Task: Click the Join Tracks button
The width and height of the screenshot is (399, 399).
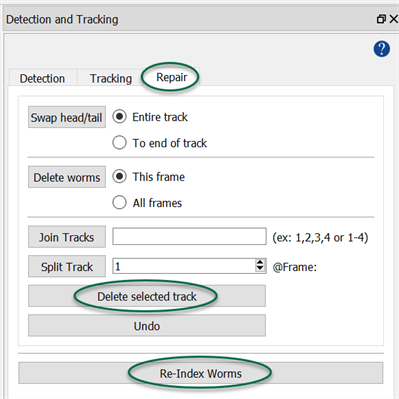Action: [67, 237]
